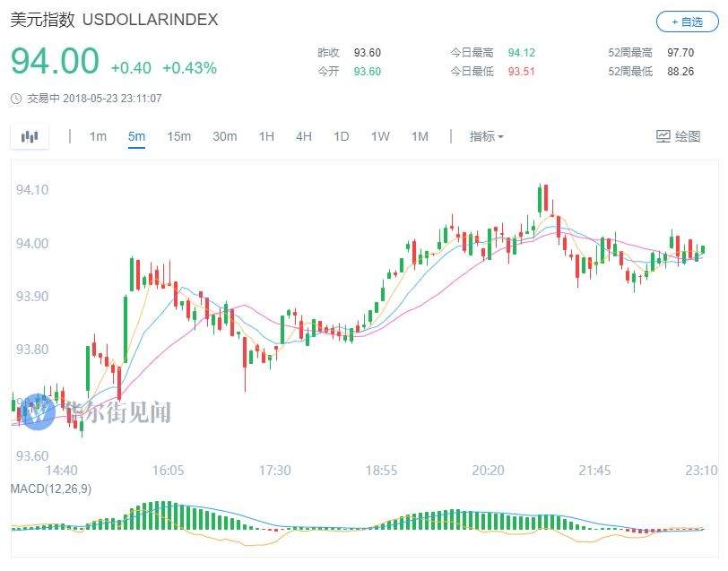Click the 94.00 current price value
The height and width of the screenshot is (571, 728).
pyautogui.click(x=55, y=61)
